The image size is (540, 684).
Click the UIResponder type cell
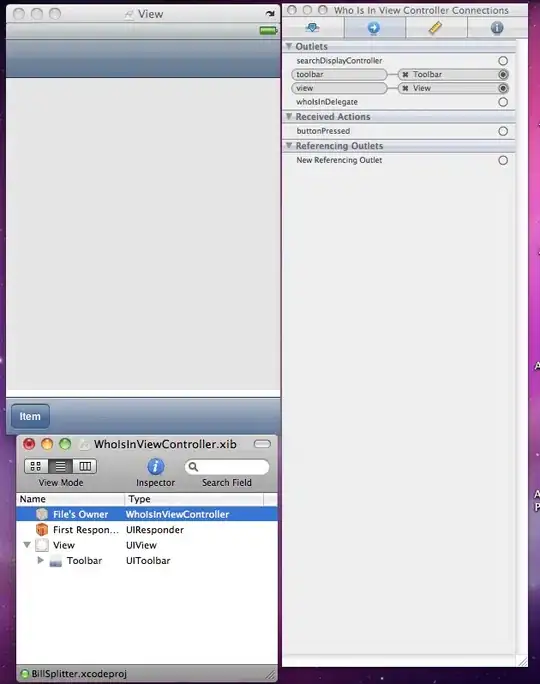pos(155,530)
